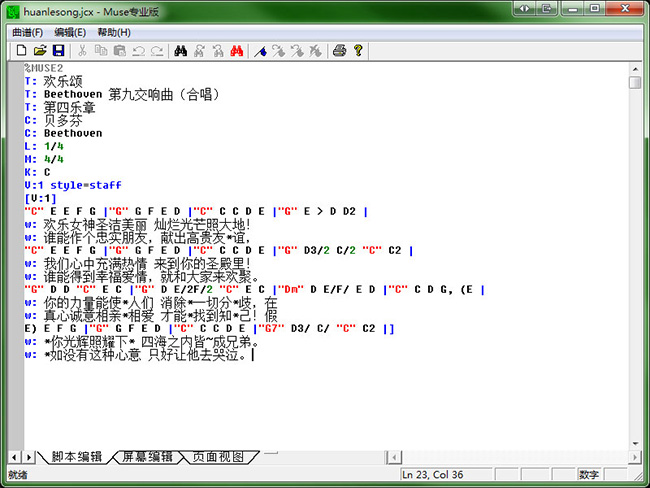Click the Redo arrow icon
650x488 pixels.
[157, 51]
